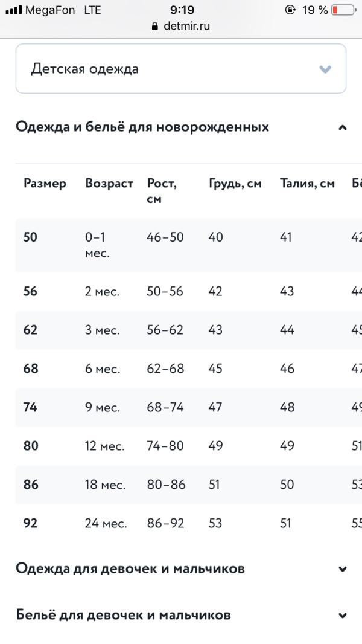Collapse Одежда и бельё для новорожденных section

coord(181,127)
